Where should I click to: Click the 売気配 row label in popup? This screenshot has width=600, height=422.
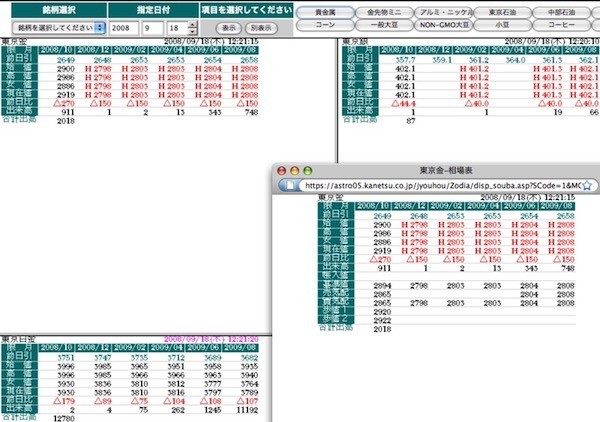[x=336, y=293]
